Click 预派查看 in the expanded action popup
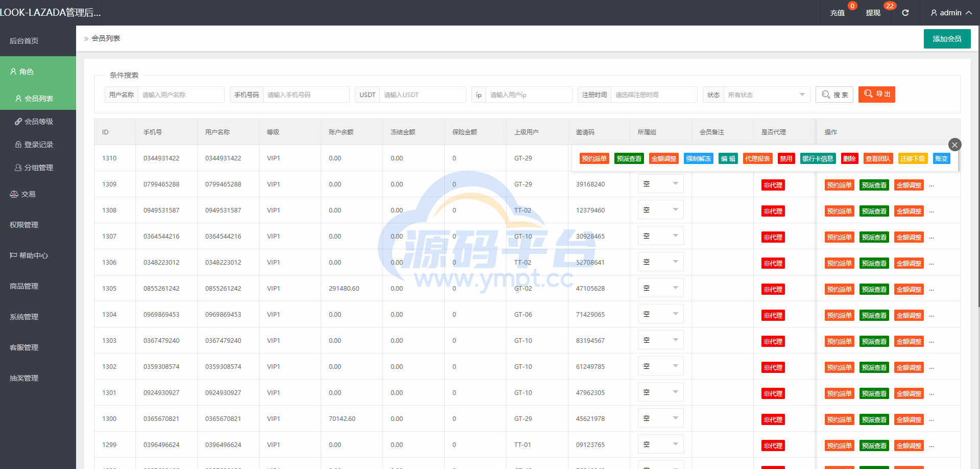 click(x=629, y=158)
